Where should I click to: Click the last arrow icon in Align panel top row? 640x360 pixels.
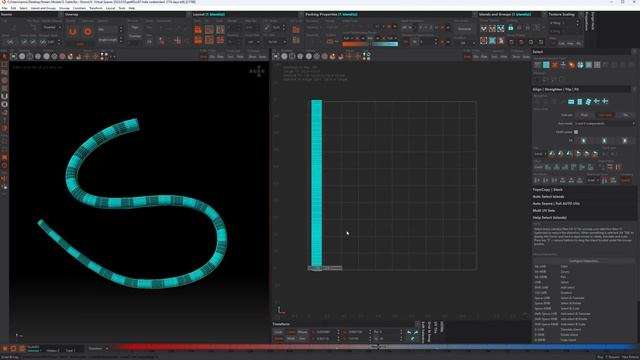pos(605,101)
